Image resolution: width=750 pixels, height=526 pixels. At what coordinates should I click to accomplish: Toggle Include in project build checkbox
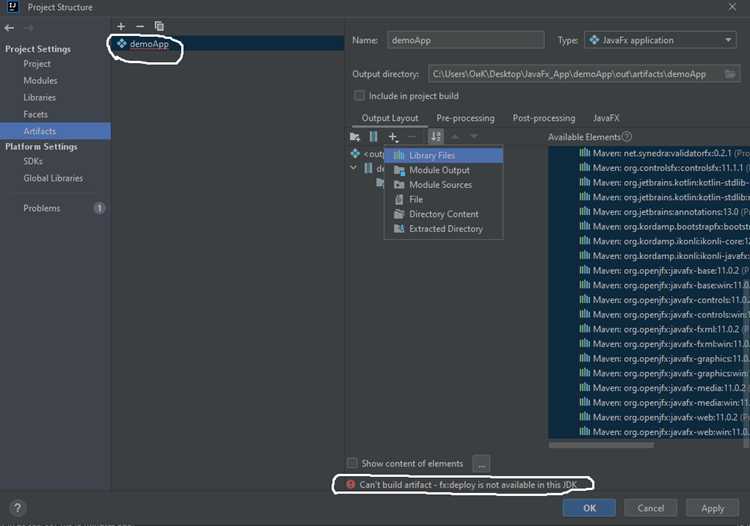pyautogui.click(x=359, y=96)
